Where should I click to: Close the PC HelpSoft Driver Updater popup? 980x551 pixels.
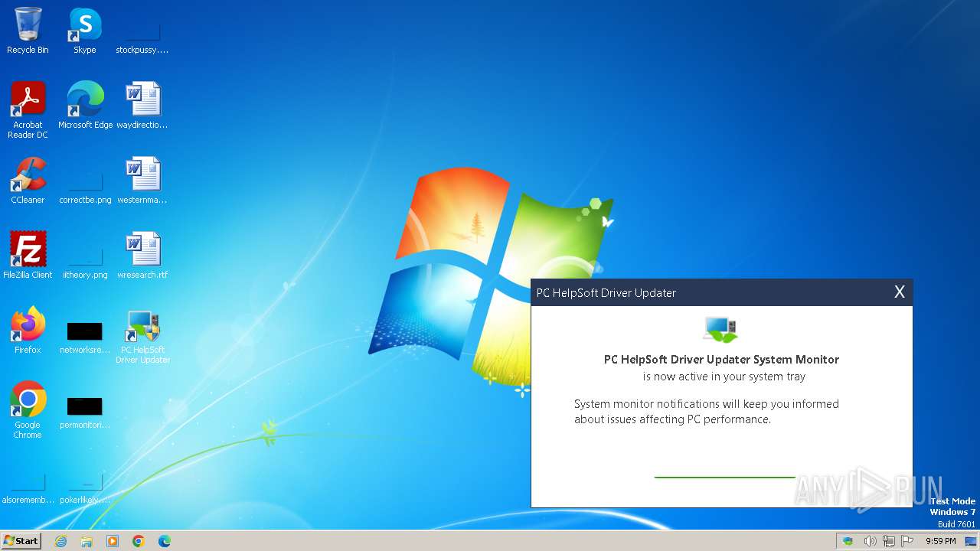[900, 292]
